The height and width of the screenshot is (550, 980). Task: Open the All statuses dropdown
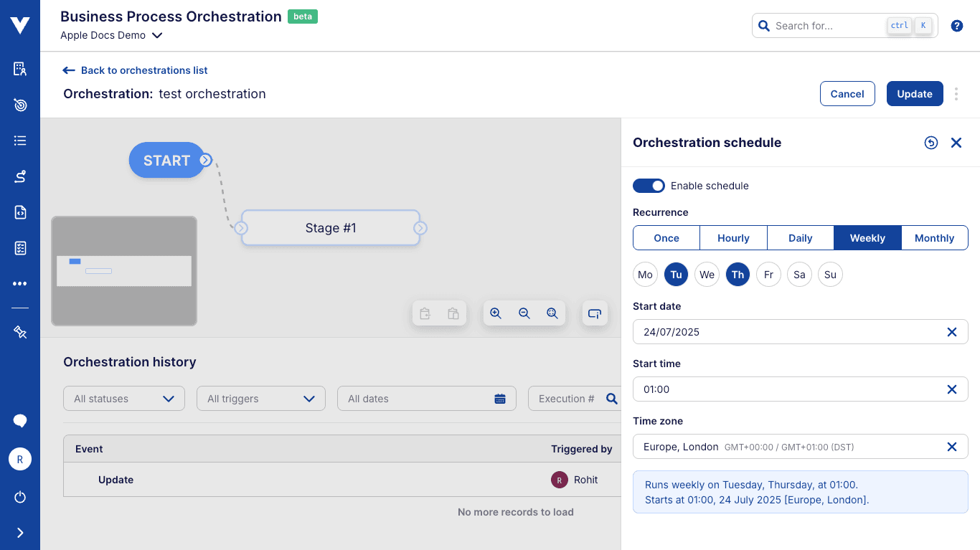coord(123,398)
